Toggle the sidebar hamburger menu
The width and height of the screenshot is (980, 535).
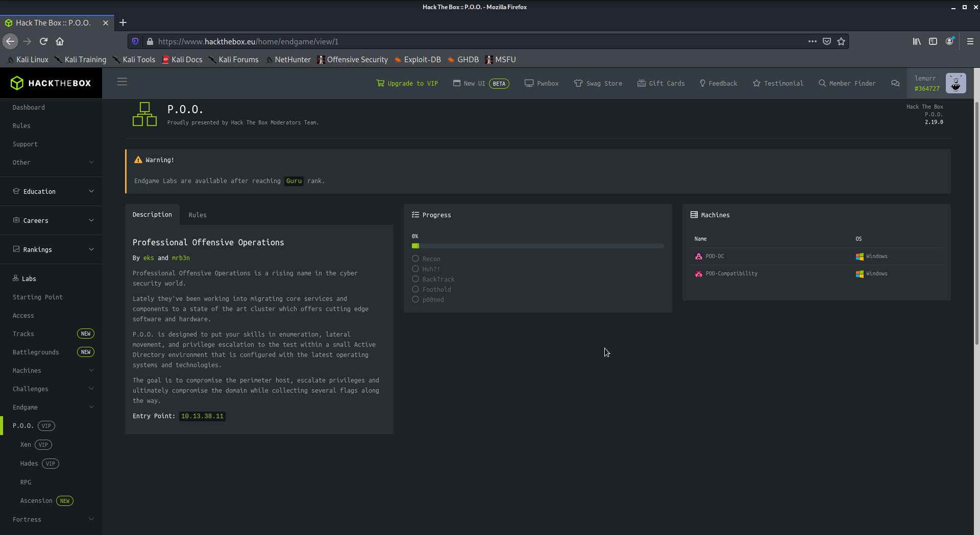tap(122, 82)
